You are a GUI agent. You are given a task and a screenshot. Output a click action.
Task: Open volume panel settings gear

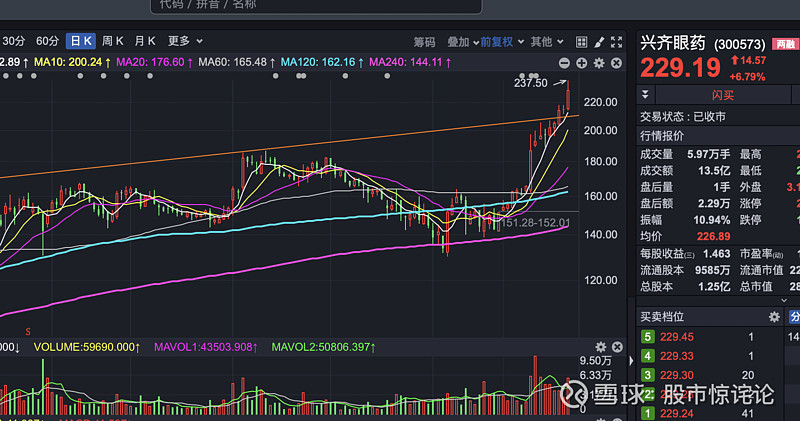point(600,347)
